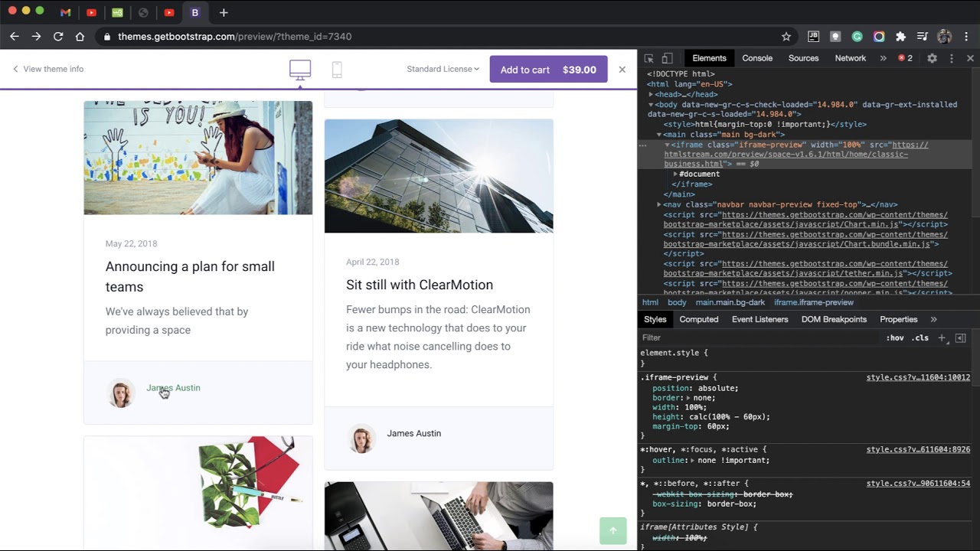
Task: Toggle the .cls class editor
Action: click(x=920, y=337)
